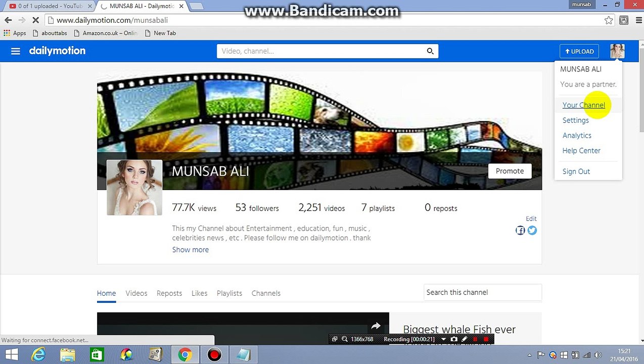
Task: Open Help Center from user menu
Action: pos(581,151)
